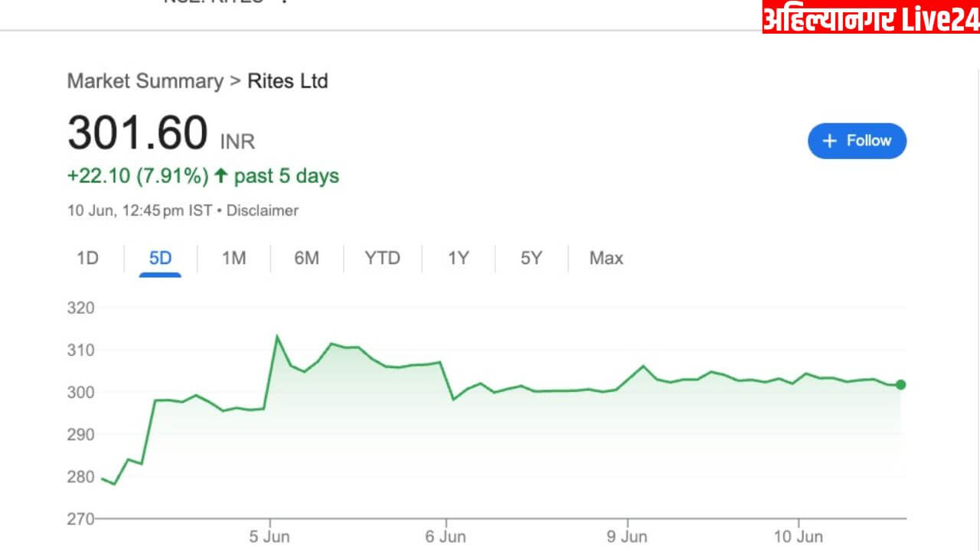This screenshot has height=551, width=980.
Task: Click the 320 y-axis label
Action: click(80, 308)
